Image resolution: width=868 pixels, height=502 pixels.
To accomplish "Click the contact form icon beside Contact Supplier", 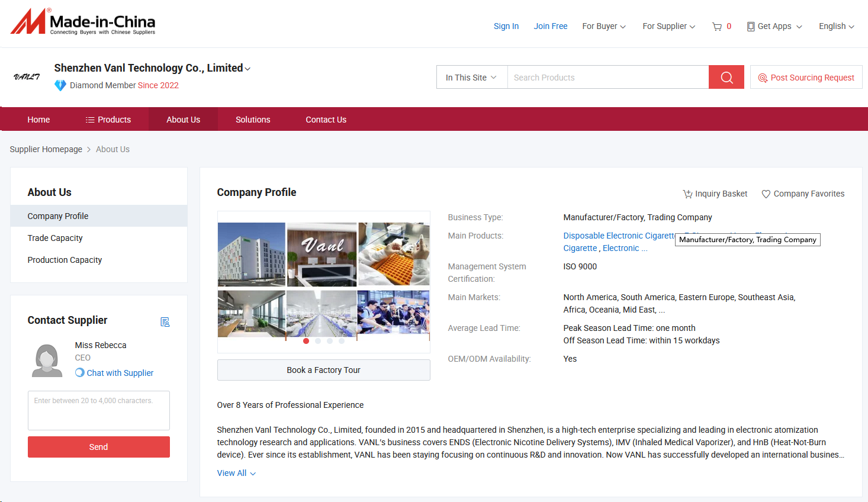I will point(165,322).
